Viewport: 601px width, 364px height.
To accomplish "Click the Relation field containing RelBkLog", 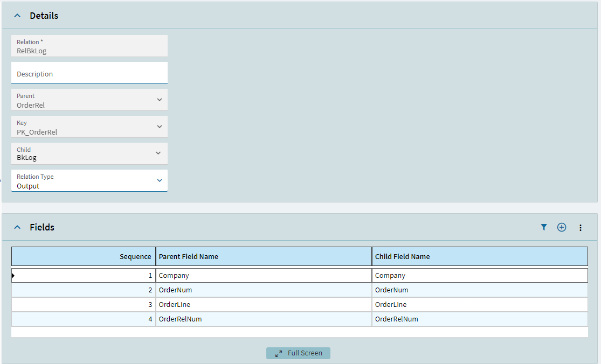I will [x=89, y=46].
